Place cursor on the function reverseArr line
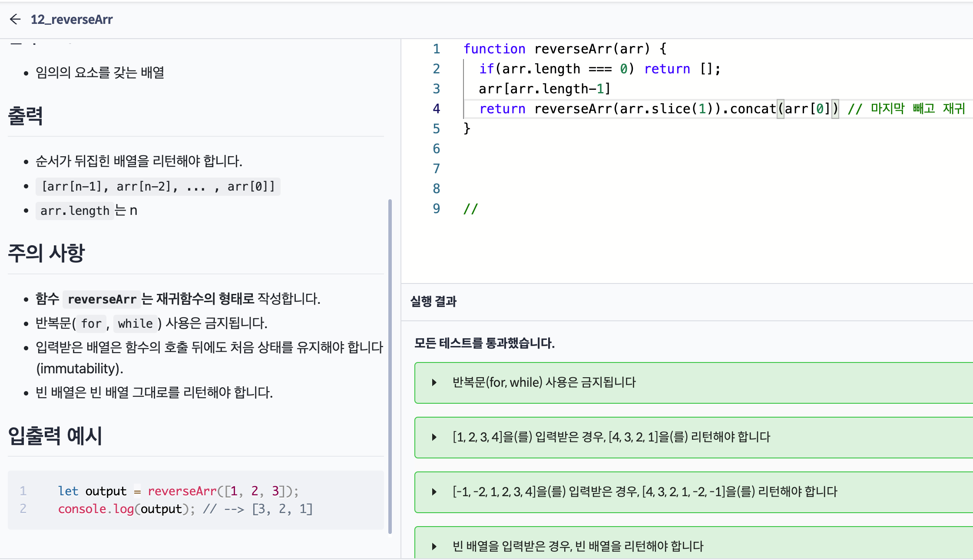Viewport: 973px width, 560px height. coord(565,49)
